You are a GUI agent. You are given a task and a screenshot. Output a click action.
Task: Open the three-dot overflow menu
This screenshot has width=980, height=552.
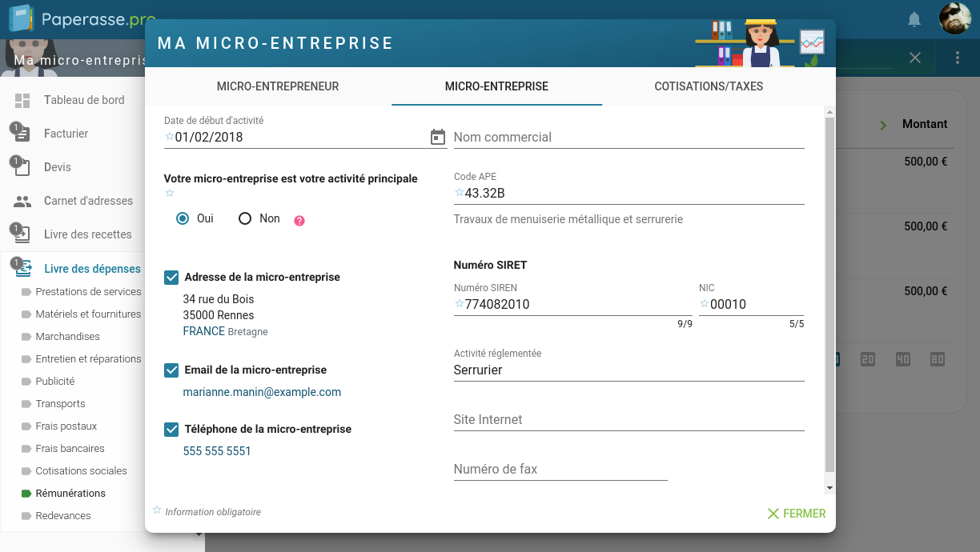pos(958,57)
